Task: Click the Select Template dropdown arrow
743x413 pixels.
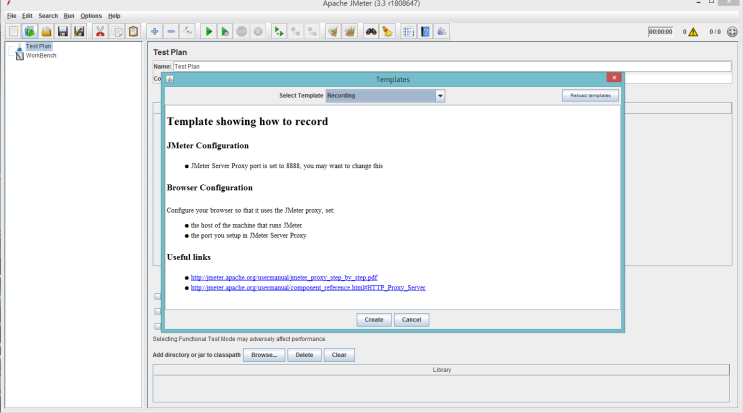Action: click(x=440, y=96)
